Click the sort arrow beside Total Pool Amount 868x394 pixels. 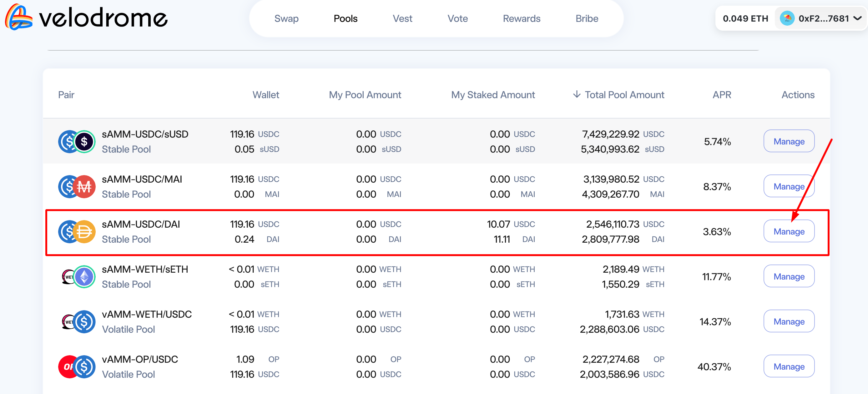[x=577, y=94]
